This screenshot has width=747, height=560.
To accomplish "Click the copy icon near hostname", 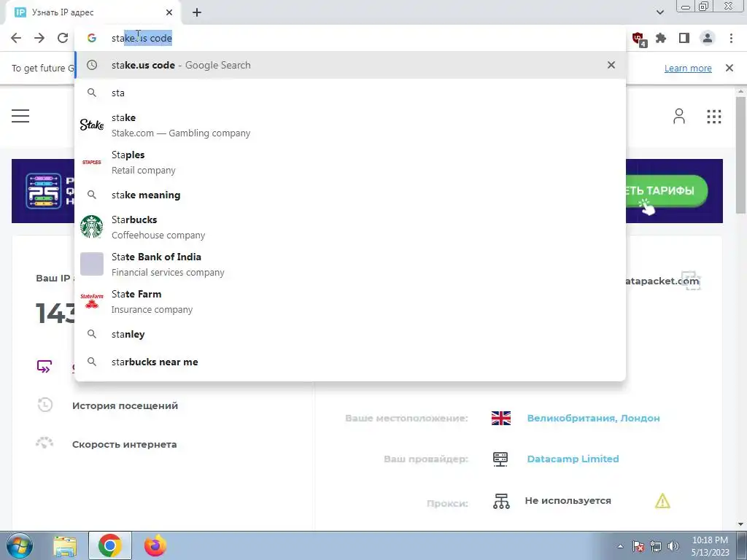I will 690,281.
